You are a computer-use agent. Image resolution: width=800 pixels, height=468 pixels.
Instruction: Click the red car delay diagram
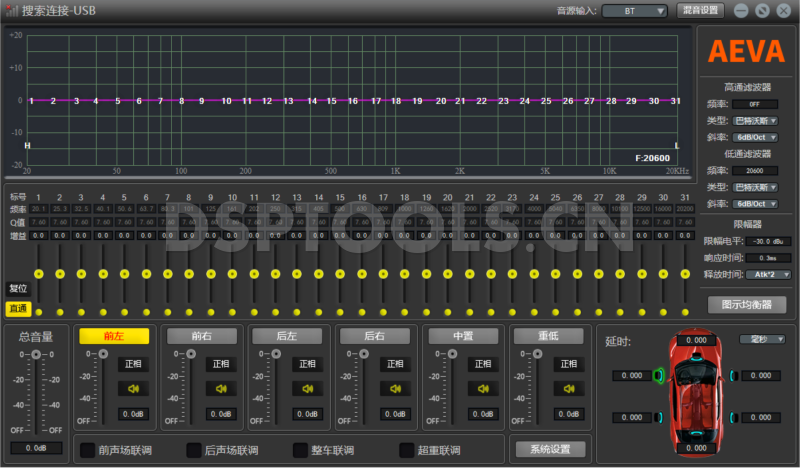692,386
